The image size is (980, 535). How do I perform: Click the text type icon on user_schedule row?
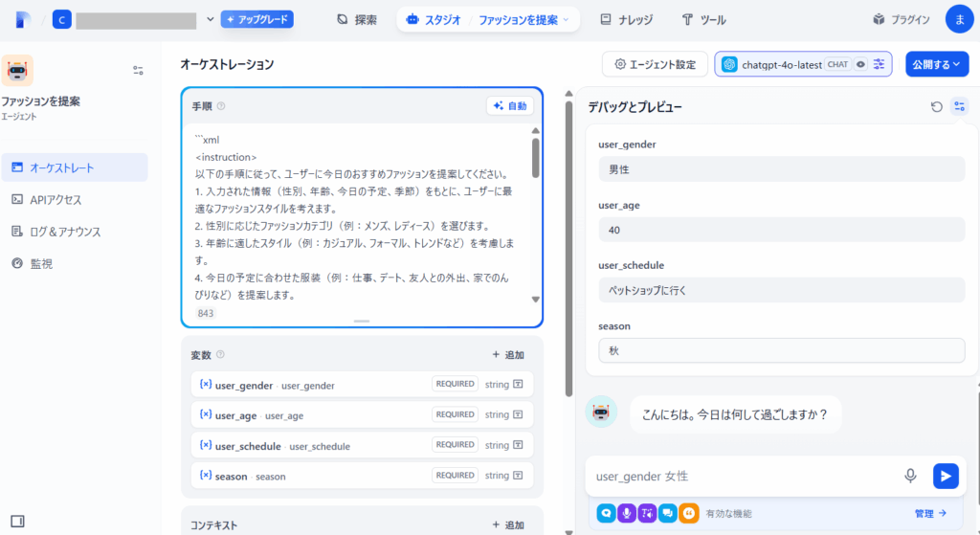click(518, 445)
